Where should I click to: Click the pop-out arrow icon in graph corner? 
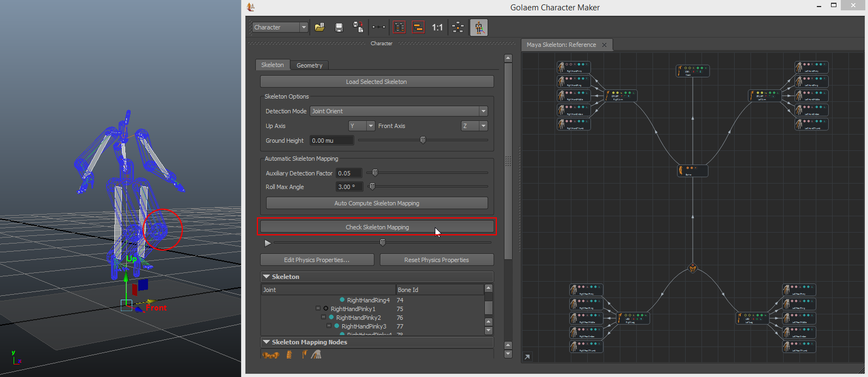[527, 357]
